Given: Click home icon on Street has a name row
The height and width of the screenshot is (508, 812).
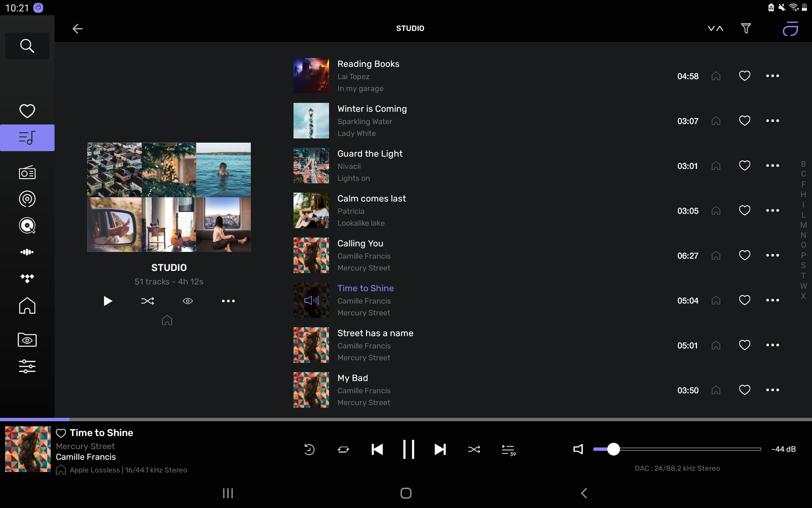Looking at the screenshot, I should coord(716,345).
